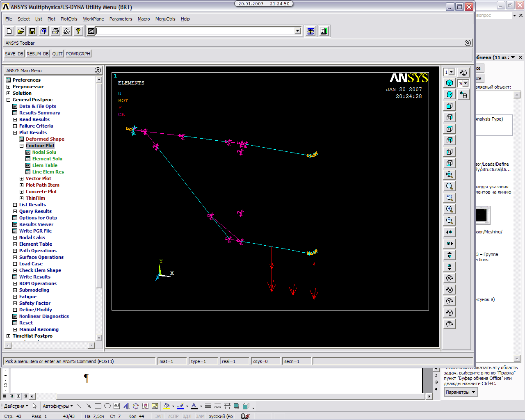
Task: Click the Raise Hidden windows icon
Action: click(310, 31)
